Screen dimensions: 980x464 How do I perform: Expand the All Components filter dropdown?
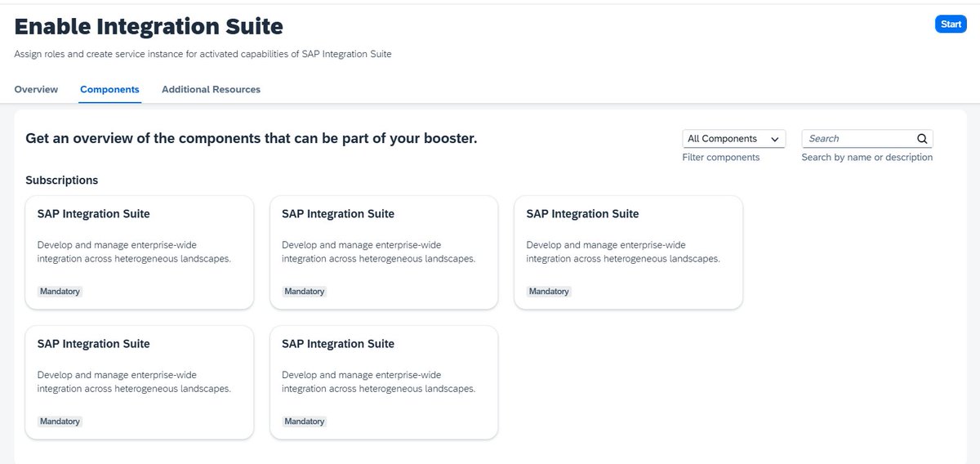[733, 139]
